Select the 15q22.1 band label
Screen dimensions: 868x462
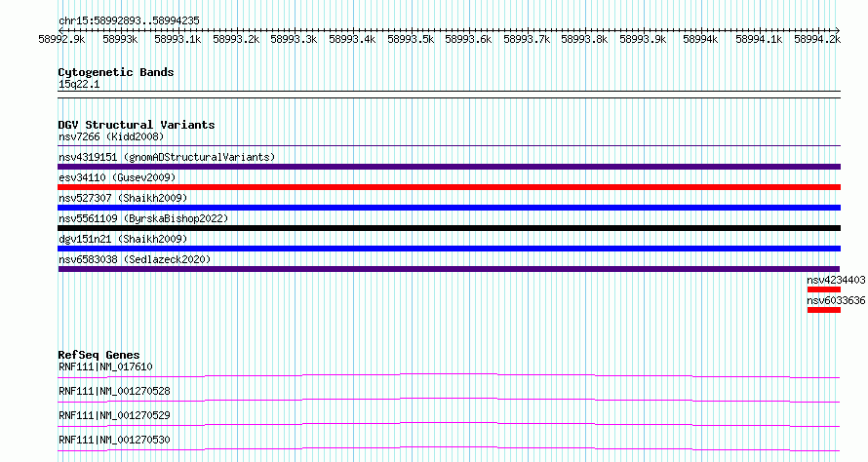click(79, 84)
